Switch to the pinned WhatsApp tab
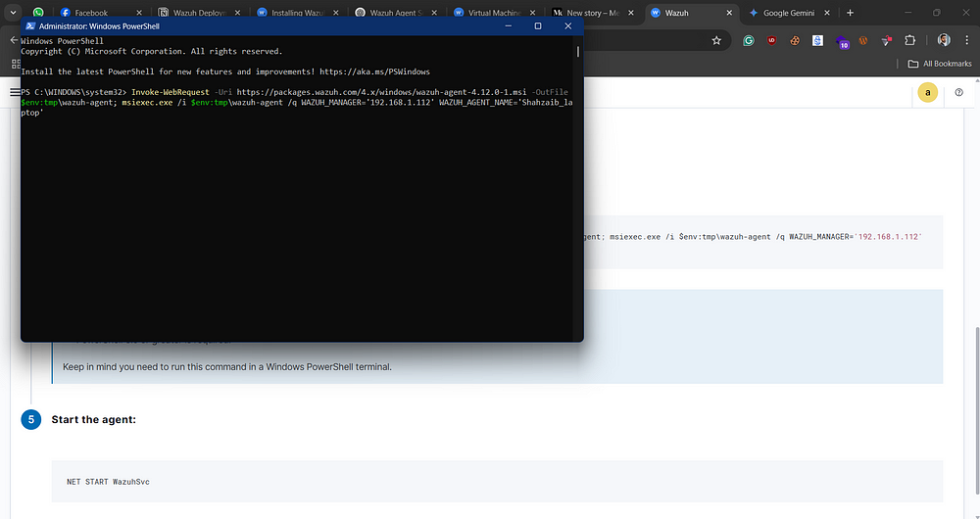980x519 pixels. pos(38,13)
